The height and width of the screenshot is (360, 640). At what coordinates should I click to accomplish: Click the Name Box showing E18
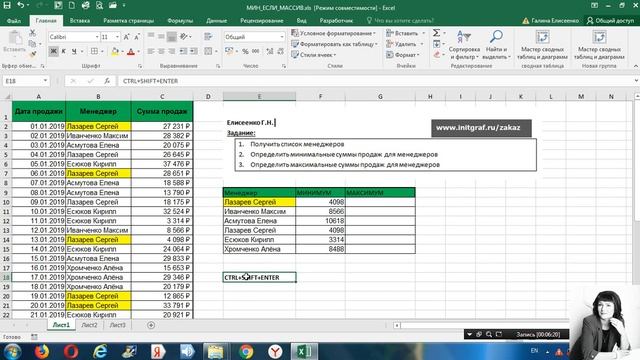pyautogui.click(x=22, y=81)
